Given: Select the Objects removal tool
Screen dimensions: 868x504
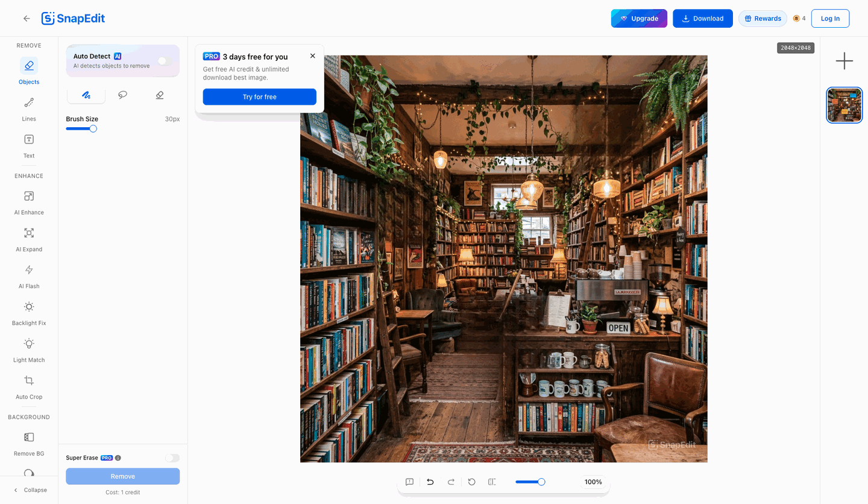Looking at the screenshot, I should coord(29,71).
